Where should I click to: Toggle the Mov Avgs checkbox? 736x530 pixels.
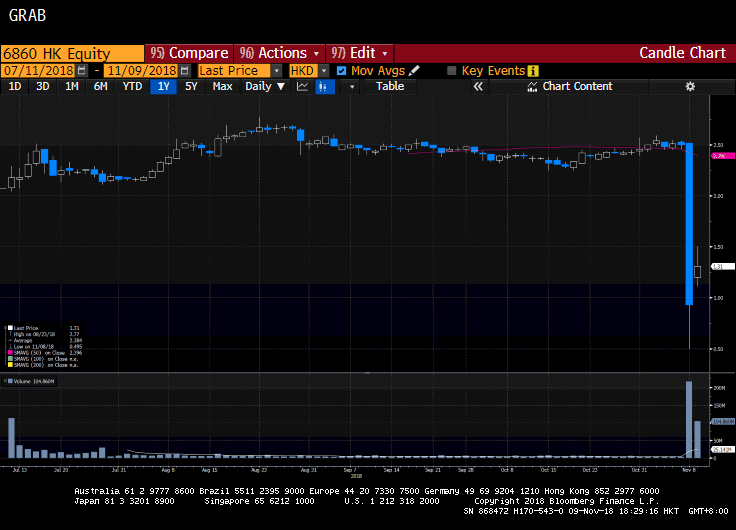click(341, 71)
